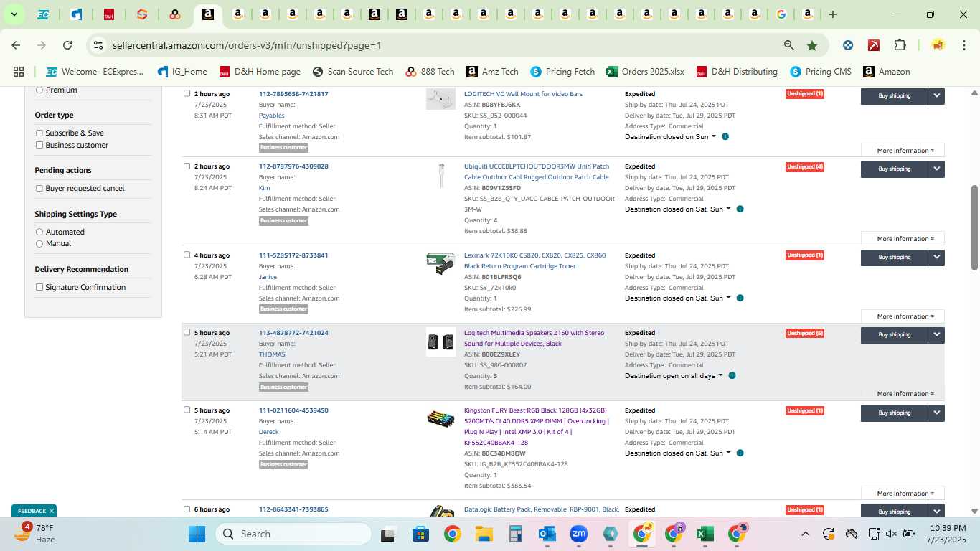Open Excel from the taskbar
The height and width of the screenshot is (551, 980).
click(x=705, y=534)
